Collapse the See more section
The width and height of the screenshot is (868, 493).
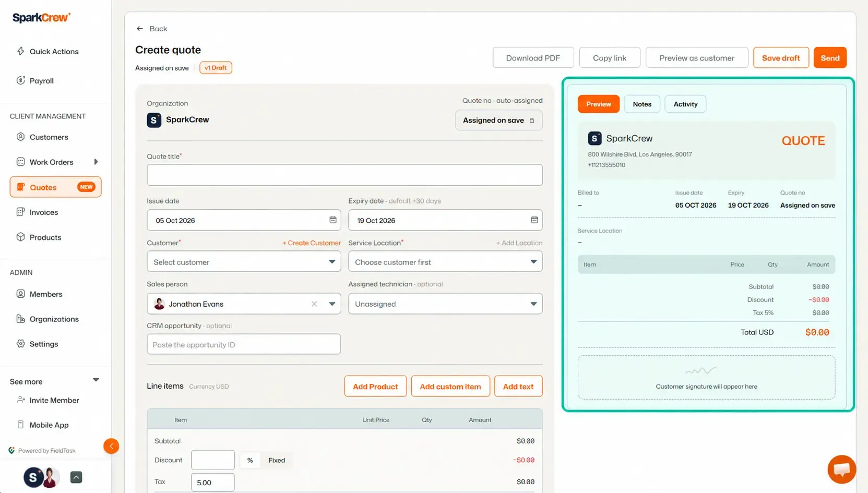pos(96,380)
